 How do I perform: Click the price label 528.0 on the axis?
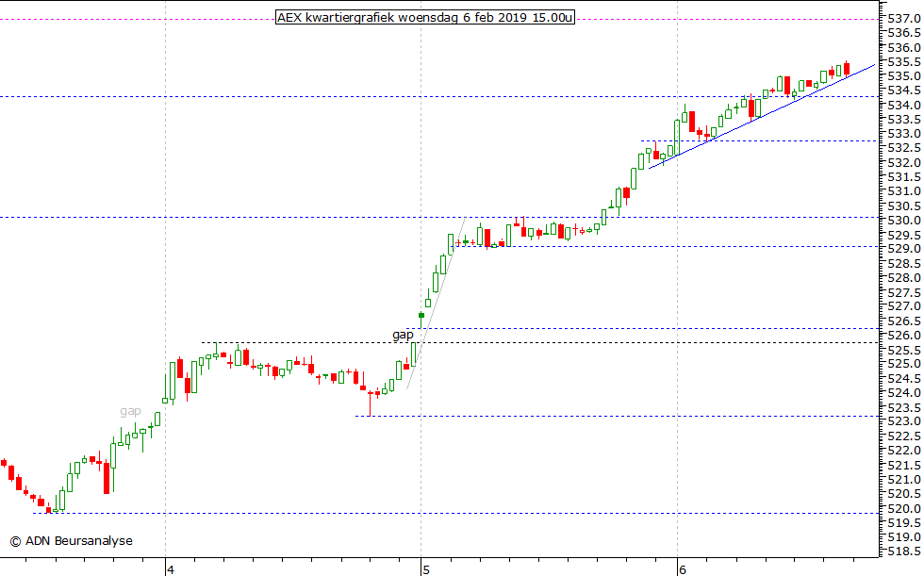pyautogui.click(x=904, y=277)
